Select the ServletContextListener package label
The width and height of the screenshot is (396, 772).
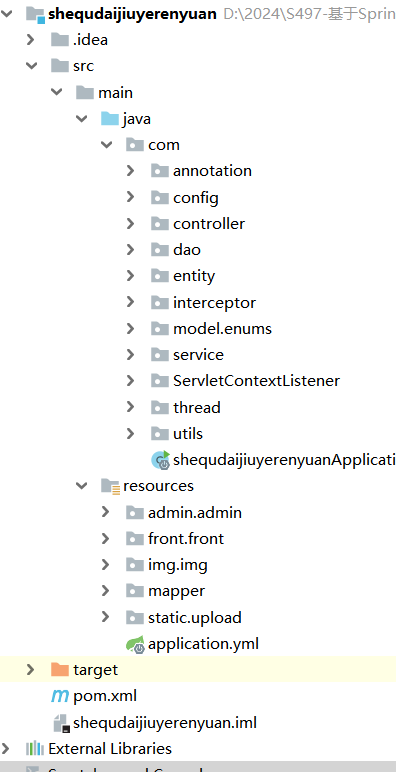click(x=256, y=380)
